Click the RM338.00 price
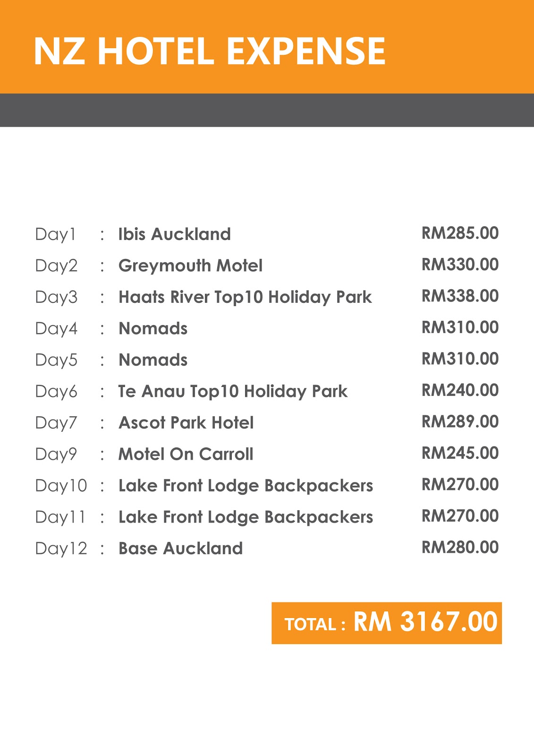Screen dimensions: 534x756 (x=460, y=296)
